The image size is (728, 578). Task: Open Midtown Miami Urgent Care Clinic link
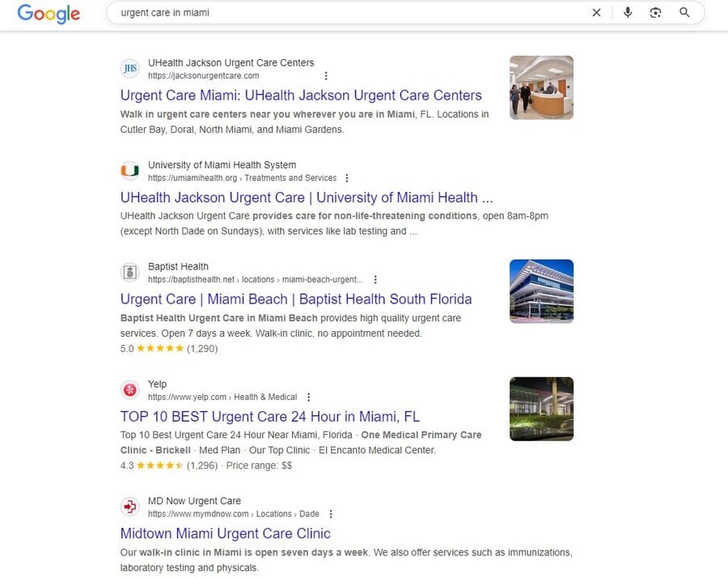click(225, 533)
